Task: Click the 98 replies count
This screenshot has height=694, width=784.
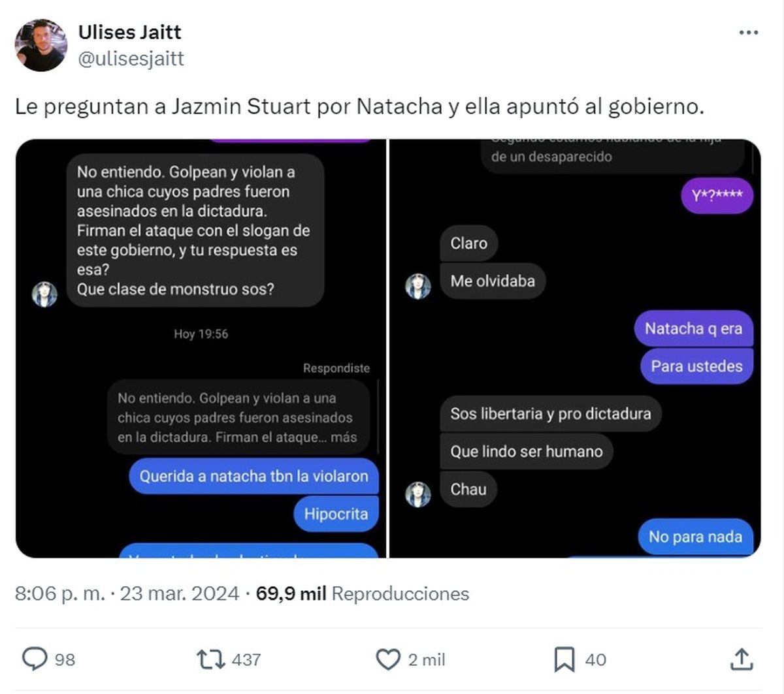Action: pyautogui.click(x=65, y=660)
